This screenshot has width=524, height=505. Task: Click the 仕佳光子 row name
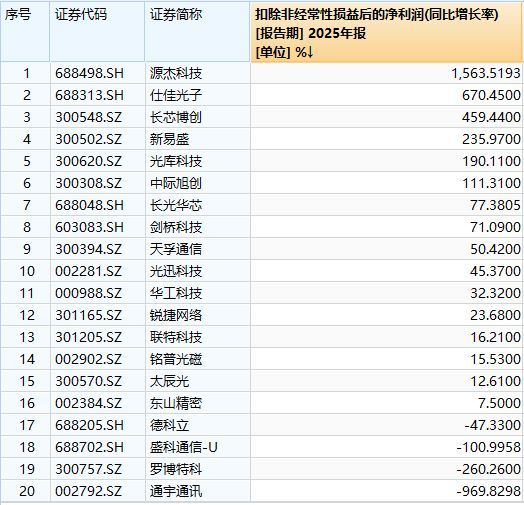pos(176,95)
